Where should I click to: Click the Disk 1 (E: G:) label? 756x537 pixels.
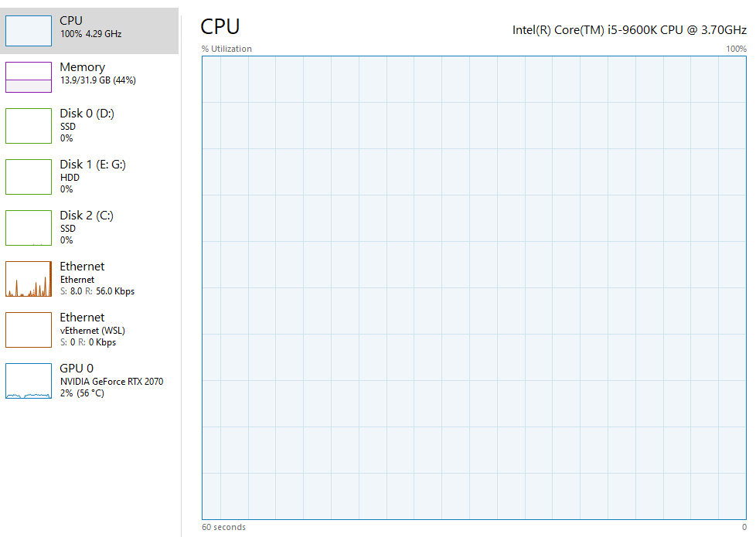(93, 165)
